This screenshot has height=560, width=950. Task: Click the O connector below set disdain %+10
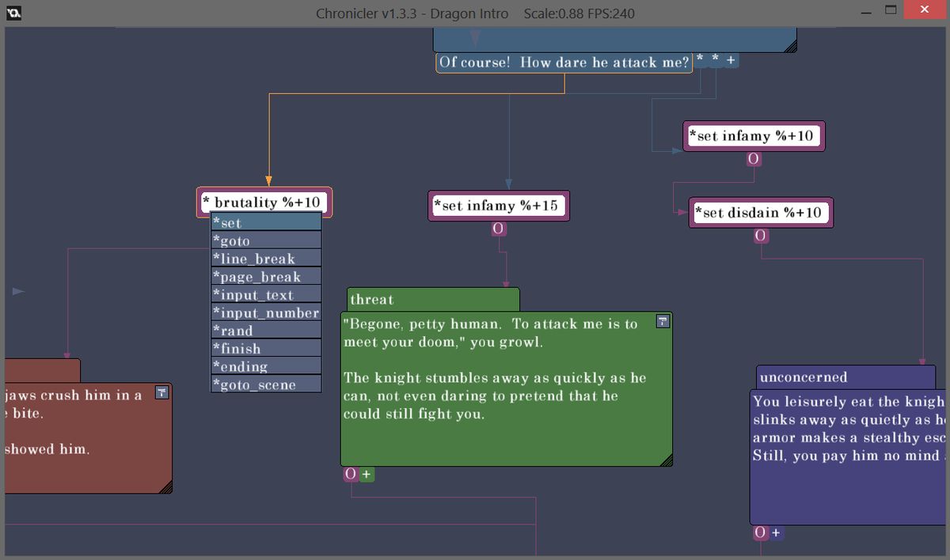pos(760,236)
